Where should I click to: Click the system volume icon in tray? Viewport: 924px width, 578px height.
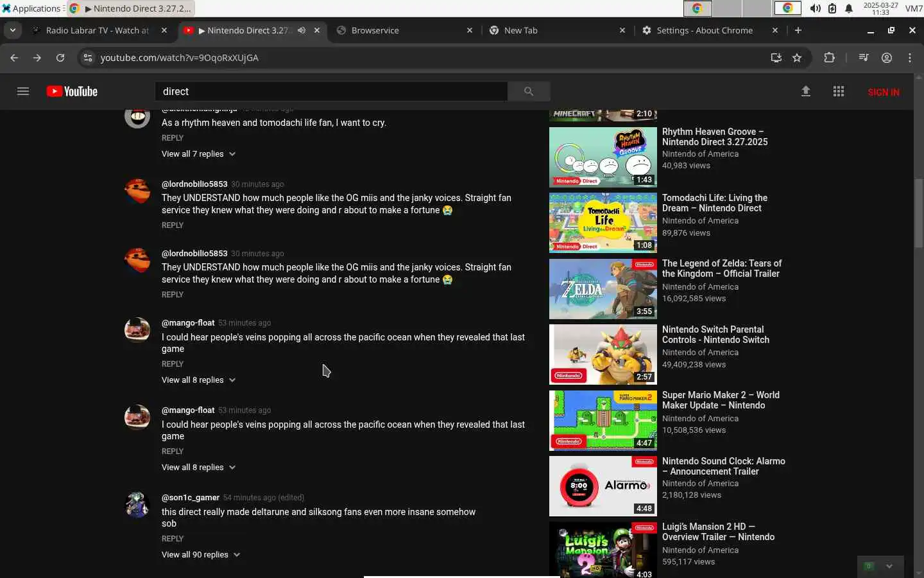[x=815, y=8]
